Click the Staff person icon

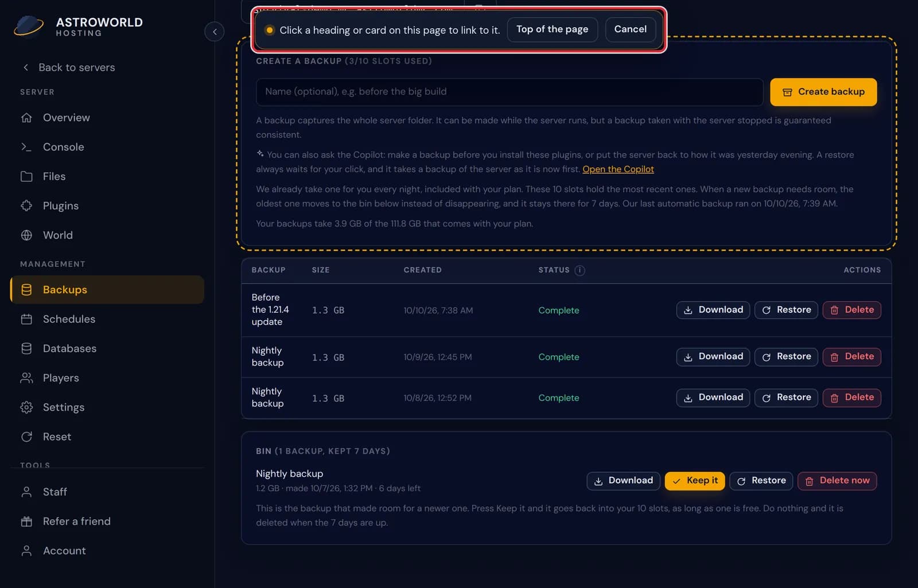pyautogui.click(x=26, y=492)
